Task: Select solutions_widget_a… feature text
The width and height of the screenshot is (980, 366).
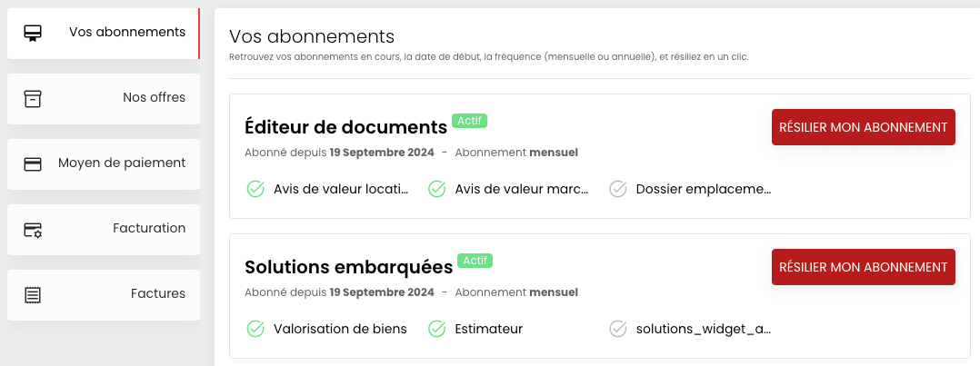Action: click(x=703, y=329)
